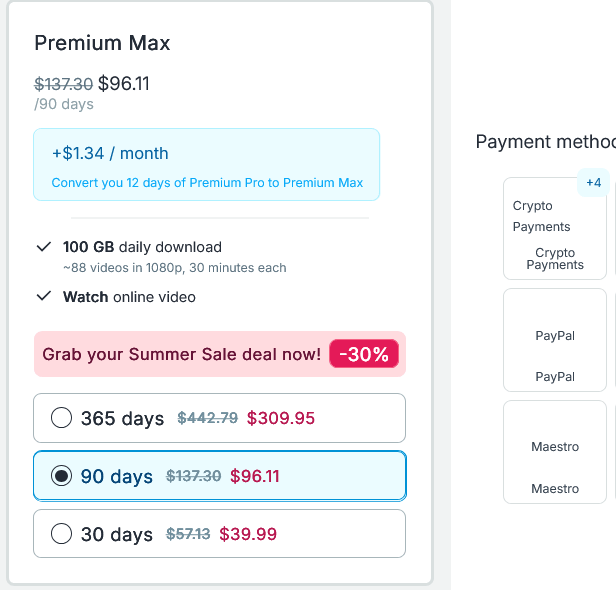Screen dimensions: 616x590
Task: Click the Premium Max plan heading
Action: (102, 43)
